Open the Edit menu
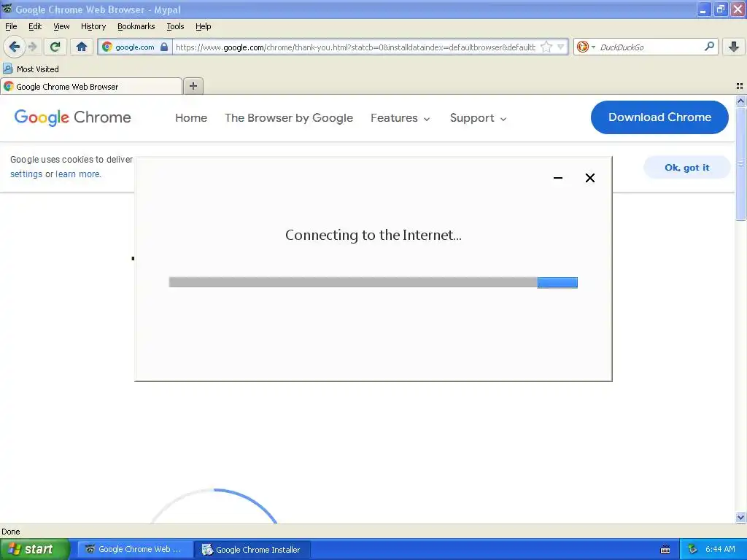The height and width of the screenshot is (560, 747). pos(35,26)
